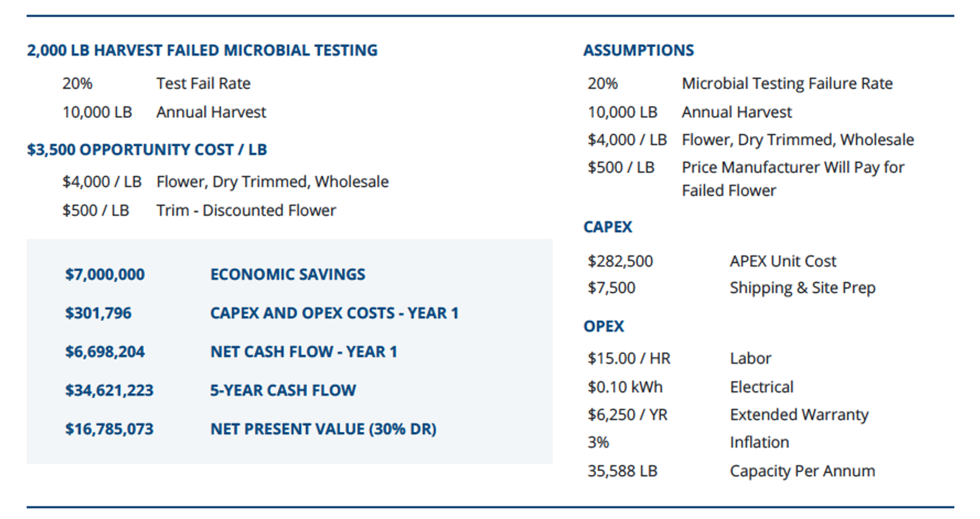Click the 'Price Manufacturer Will Pay for' text
This screenshot has height=519, width=980.
coord(793,168)
